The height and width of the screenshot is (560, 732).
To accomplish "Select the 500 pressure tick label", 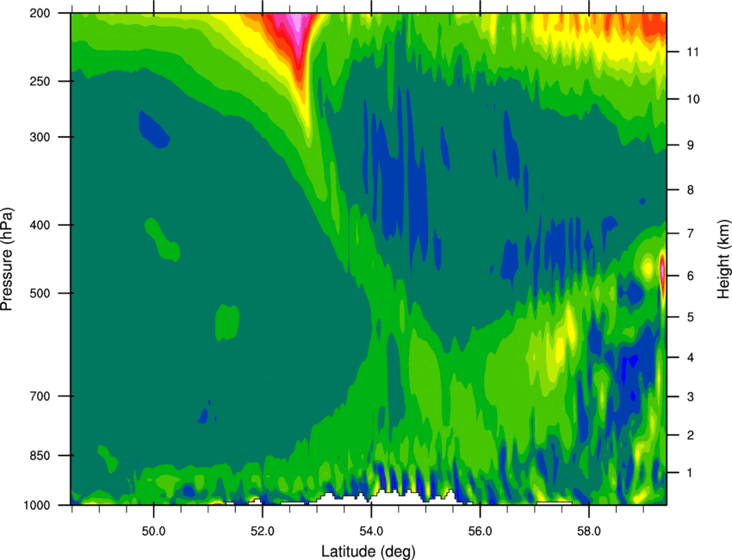I will click(40, 293).
